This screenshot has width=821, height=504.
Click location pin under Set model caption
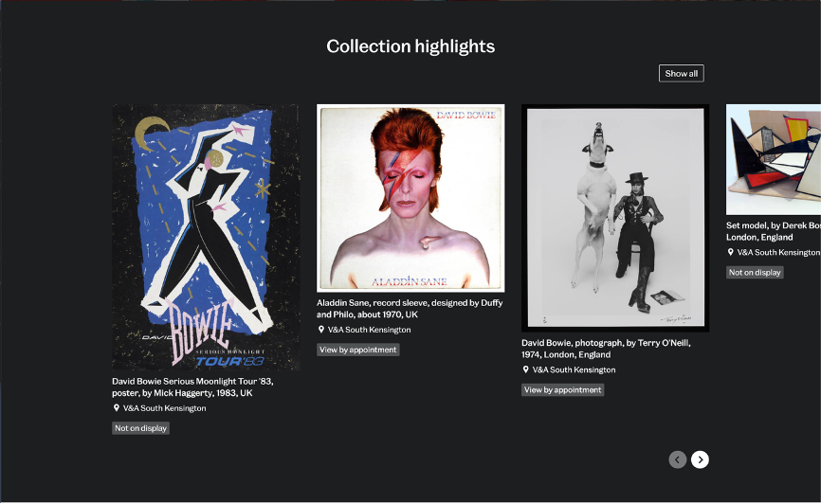tap(731, 252)
